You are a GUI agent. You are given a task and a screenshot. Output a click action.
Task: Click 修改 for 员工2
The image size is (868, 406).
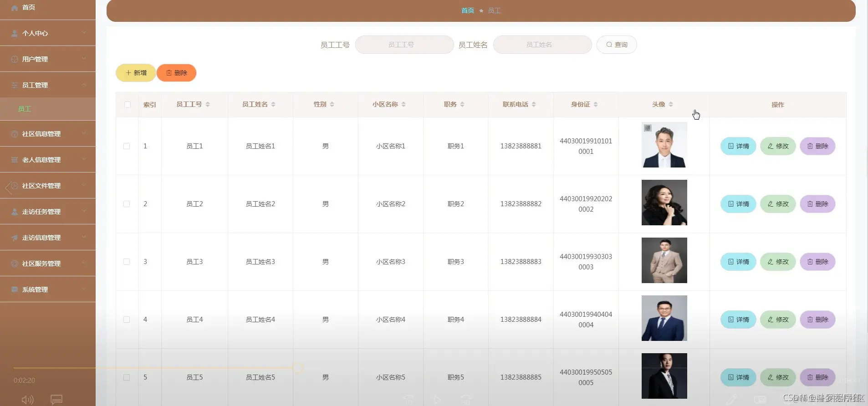pos(778,204)
